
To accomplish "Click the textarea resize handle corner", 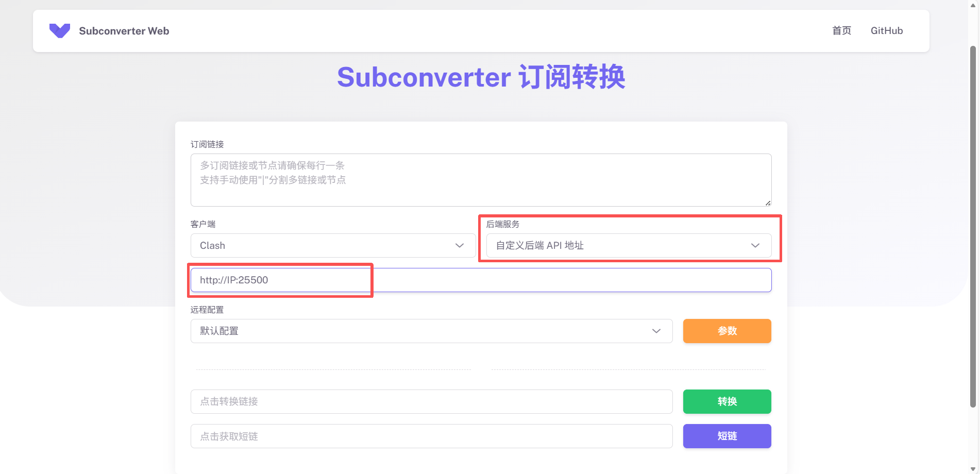I will coord(768,203).
